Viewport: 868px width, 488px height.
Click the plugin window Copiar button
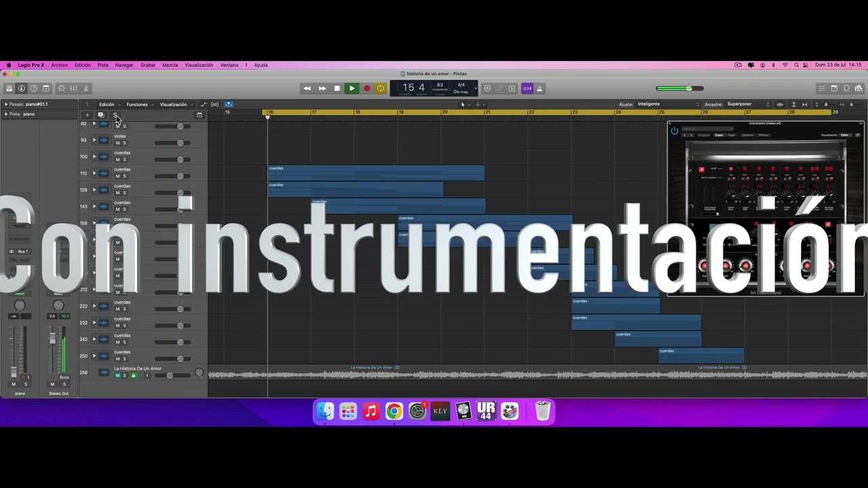[719, 135]
